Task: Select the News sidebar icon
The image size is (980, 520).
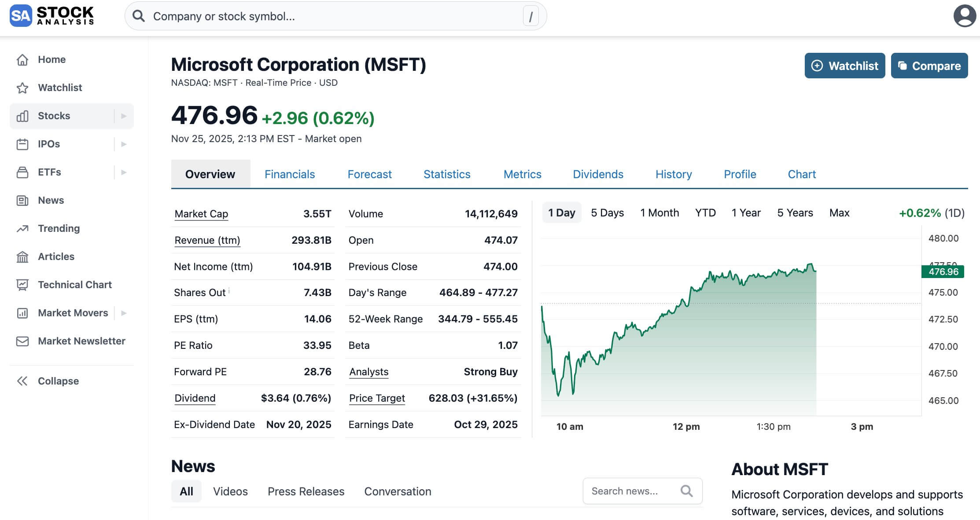Action: point(23,200)
